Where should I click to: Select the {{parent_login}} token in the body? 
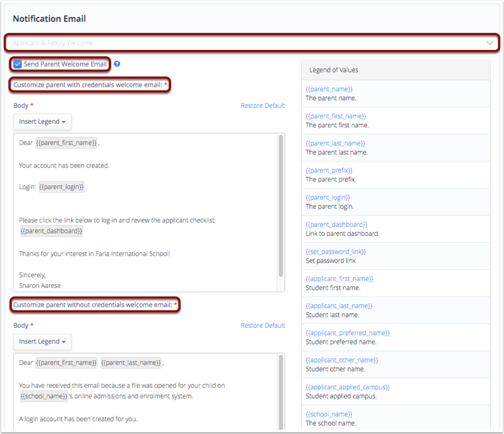click(x=61, y=187)
